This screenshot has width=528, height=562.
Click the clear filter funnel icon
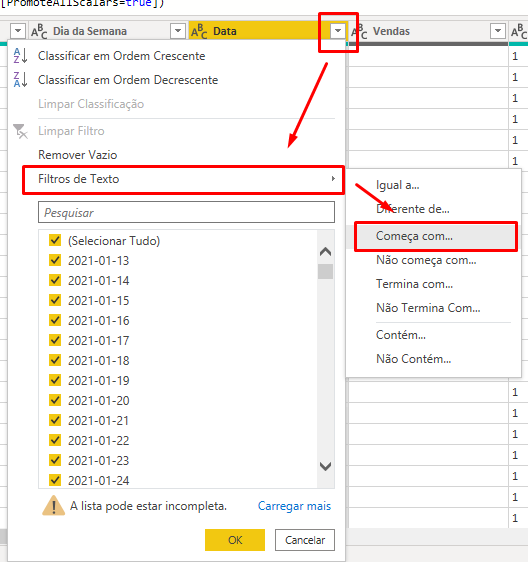click(20, 131)
